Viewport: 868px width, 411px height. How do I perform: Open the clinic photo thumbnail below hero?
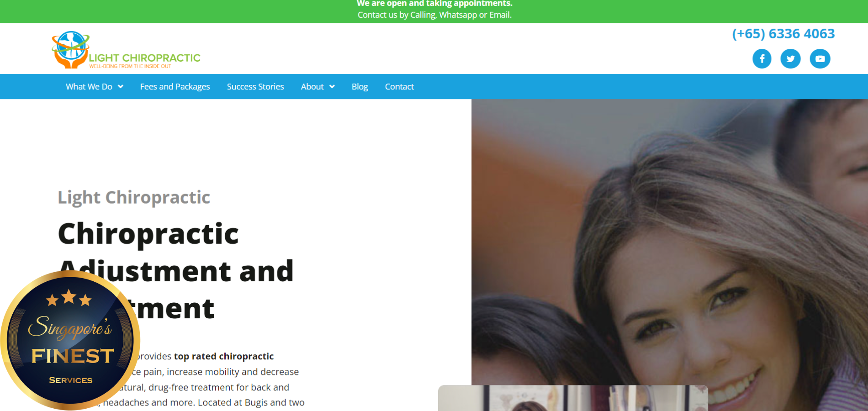click(x=573, y=398)
